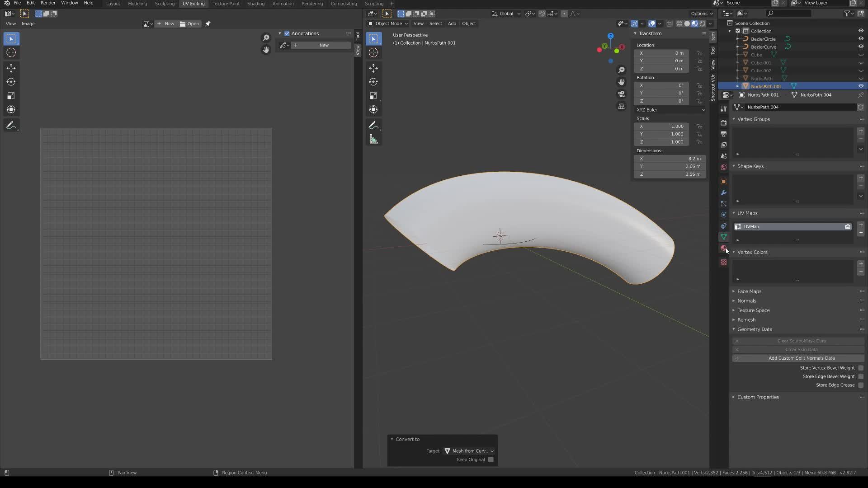Open Global transform orientation dropdown
The height and width of the screenshot is (488, 868).
[x=506, y=14]
